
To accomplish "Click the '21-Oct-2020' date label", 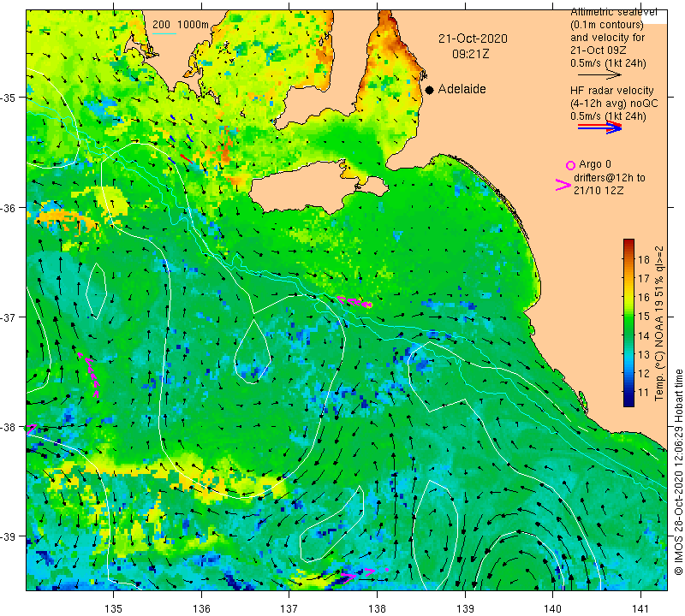I will click(474, 38).
